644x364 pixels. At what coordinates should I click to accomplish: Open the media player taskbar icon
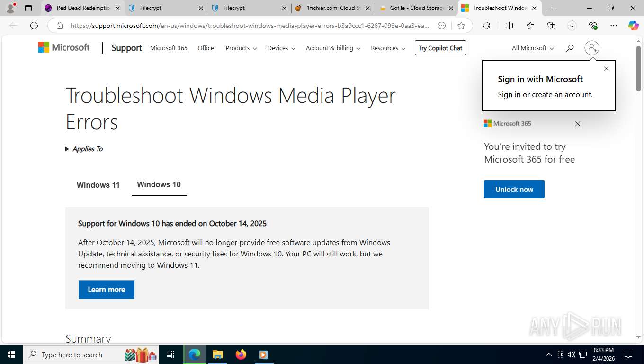pos(264,355)
